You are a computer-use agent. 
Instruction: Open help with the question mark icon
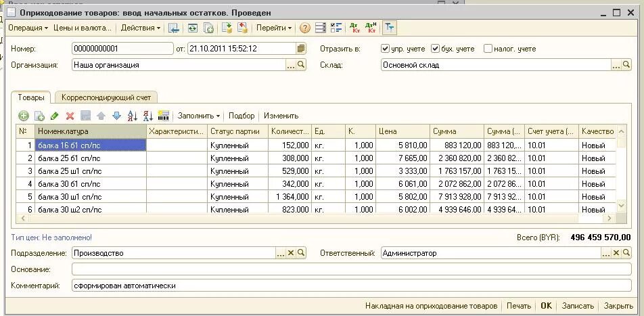(304, 28)
